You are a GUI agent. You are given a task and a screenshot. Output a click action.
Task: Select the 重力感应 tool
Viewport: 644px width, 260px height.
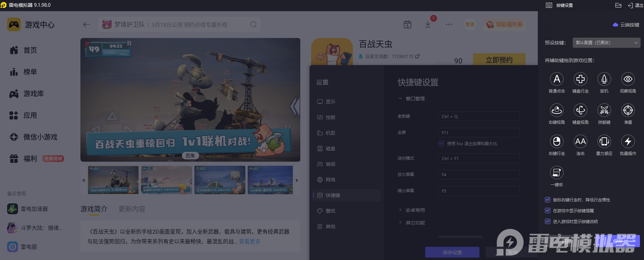604,142
